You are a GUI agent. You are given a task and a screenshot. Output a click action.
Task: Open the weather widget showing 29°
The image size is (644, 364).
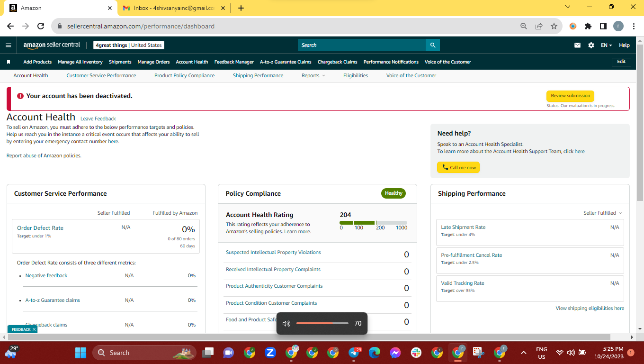click(x=11, y=352)
